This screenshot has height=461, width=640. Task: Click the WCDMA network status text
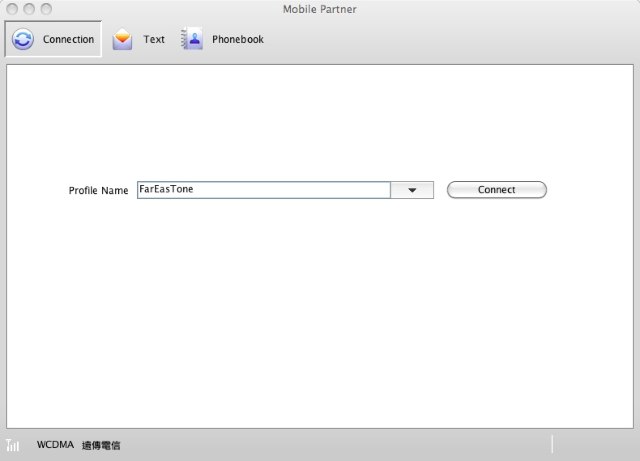coord(55,445)
